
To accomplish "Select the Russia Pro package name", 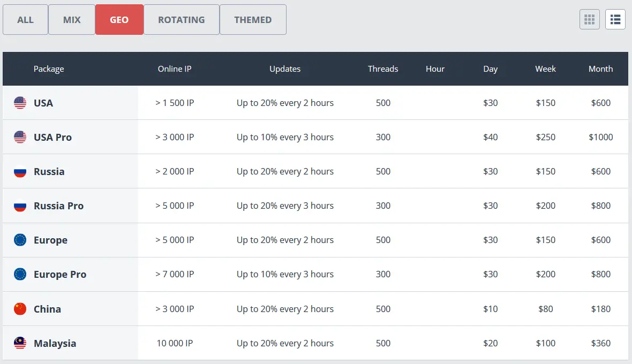I will (x=59, y=206).
